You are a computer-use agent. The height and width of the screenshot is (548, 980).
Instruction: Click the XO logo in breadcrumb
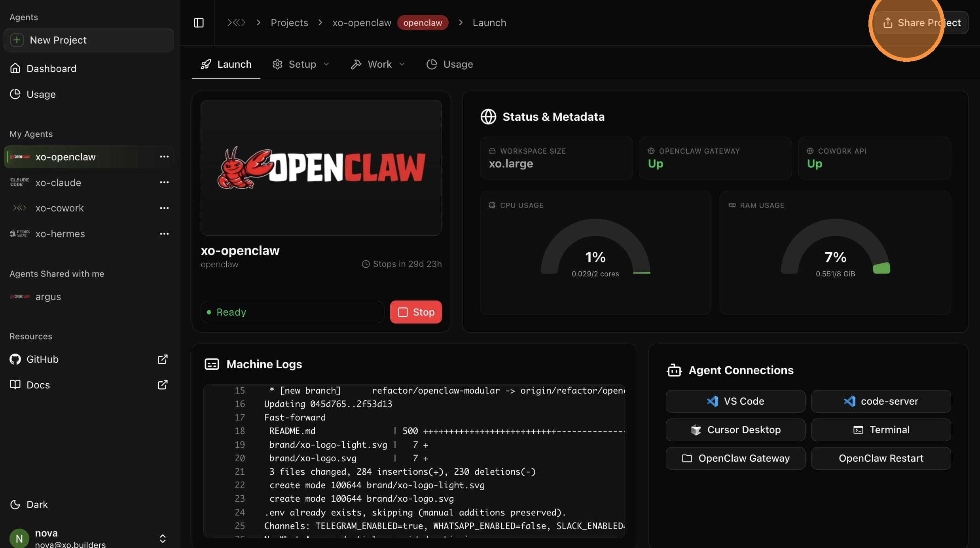(x=236, y=23)
